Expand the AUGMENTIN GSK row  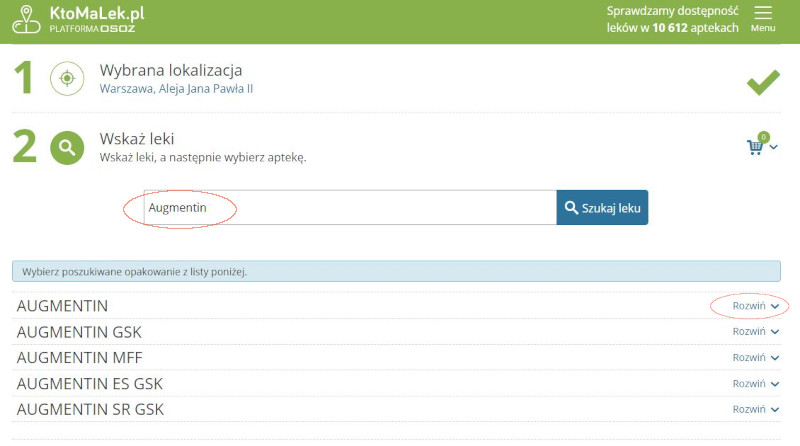(x=755, y=331)
